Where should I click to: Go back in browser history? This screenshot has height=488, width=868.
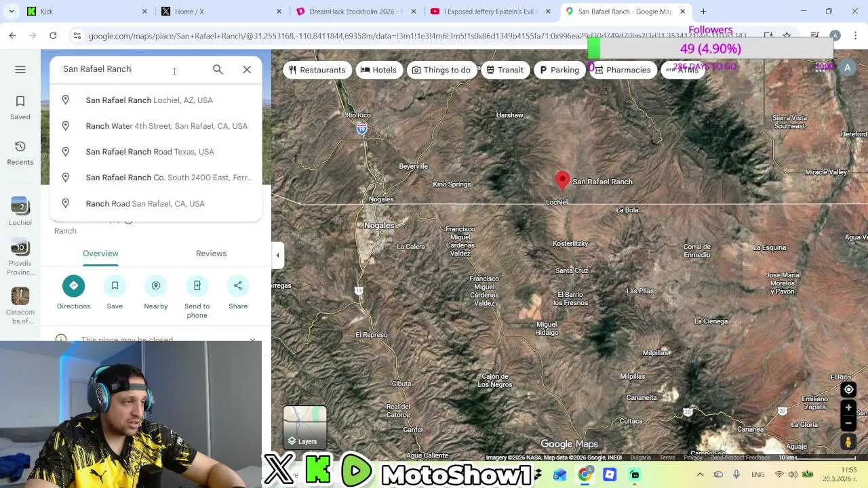12,35
